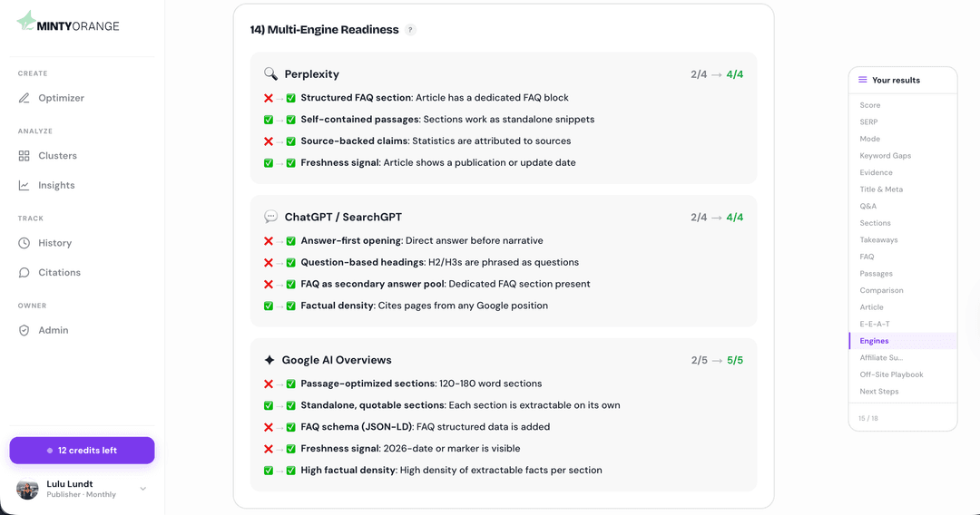Click the red X on Question-based headings

(x=268, y=262)
